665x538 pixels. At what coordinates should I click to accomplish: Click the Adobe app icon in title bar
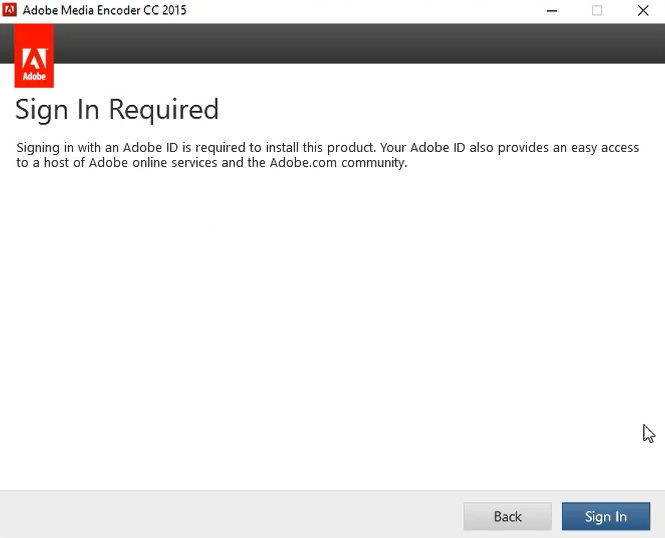pos(12,11)
